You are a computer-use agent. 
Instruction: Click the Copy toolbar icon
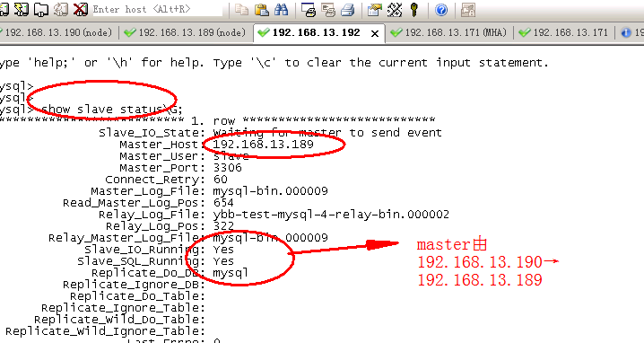241,9
